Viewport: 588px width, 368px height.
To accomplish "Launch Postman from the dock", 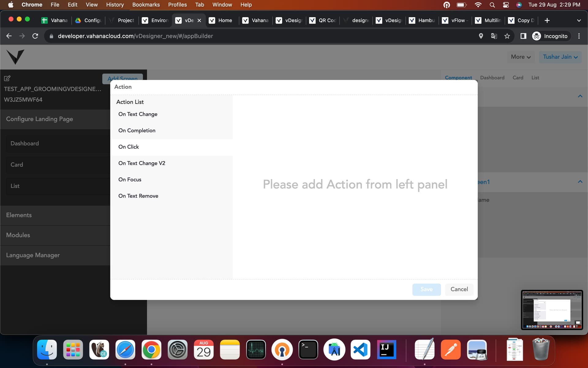I will pyautogui.click(x=450, y=350).
